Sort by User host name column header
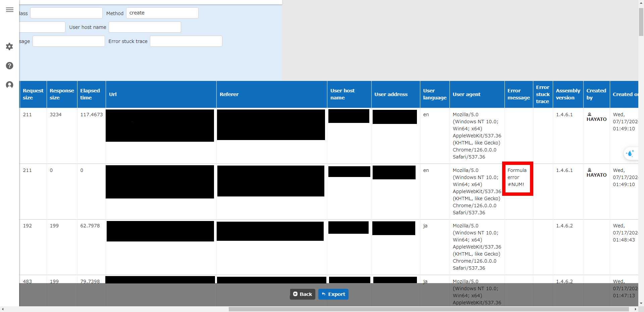The width and height of the screenshot is (644, 312). pyautogui.click(x=349, y=94)
